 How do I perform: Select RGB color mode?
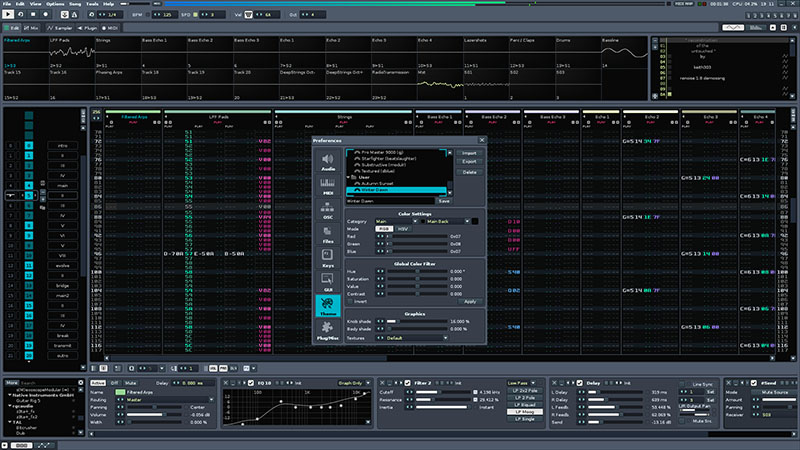(x=384, y=229)
